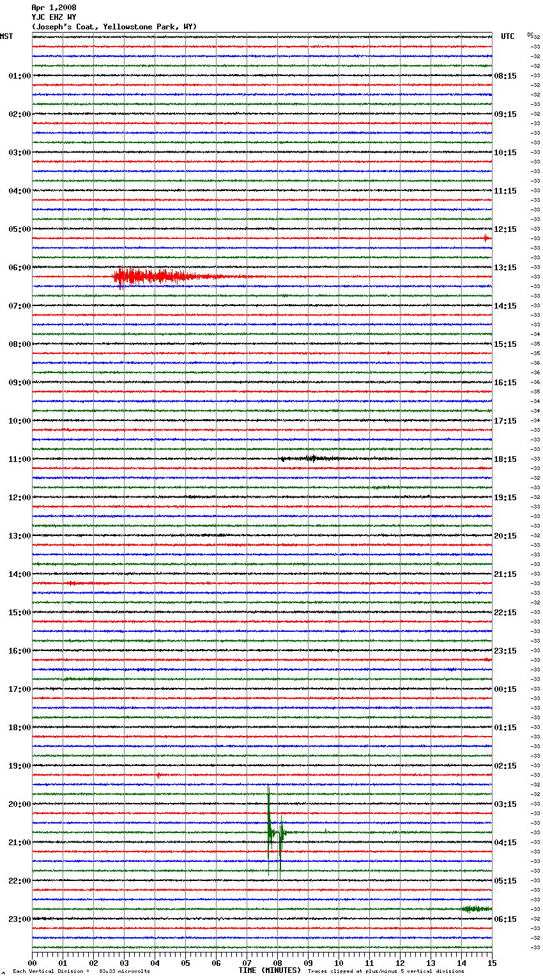This screenshot has height=980, width=543.
Task: Select the 11:00 MST time label
Action: [20, 459]
